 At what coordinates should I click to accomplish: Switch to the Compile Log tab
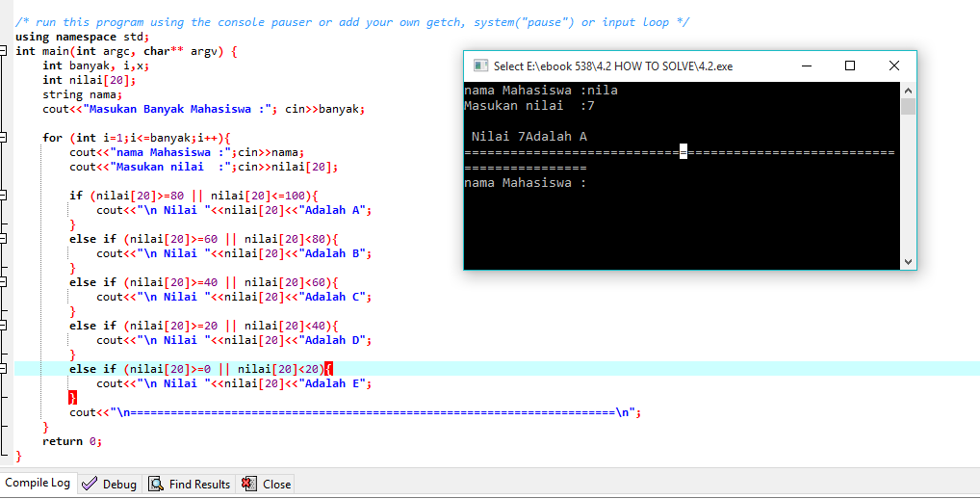38,483
